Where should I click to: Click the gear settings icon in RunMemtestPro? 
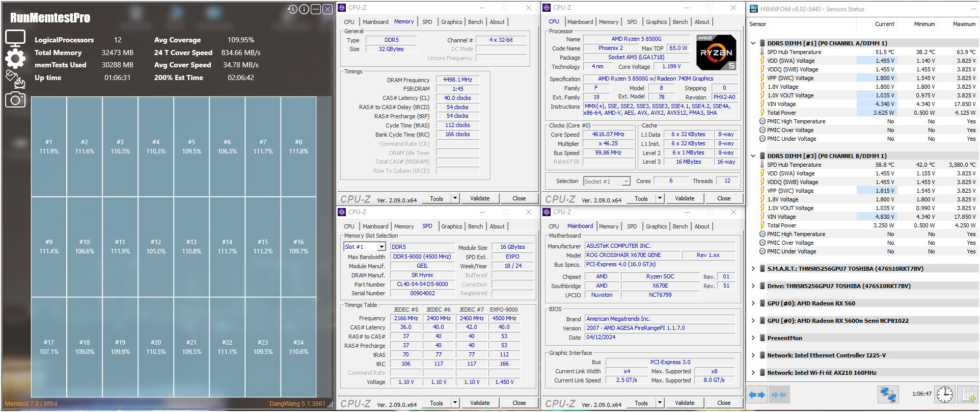[x=15, y=59]
